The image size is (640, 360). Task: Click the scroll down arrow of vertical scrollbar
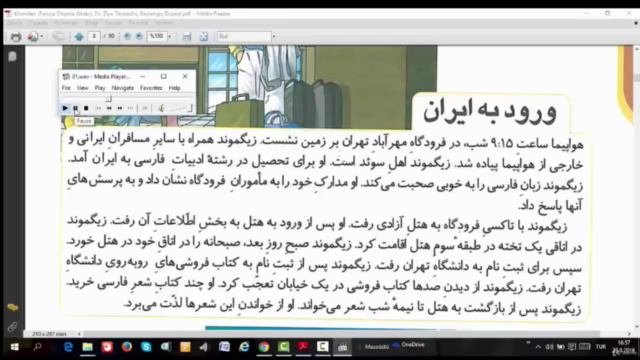coord(637,327)
